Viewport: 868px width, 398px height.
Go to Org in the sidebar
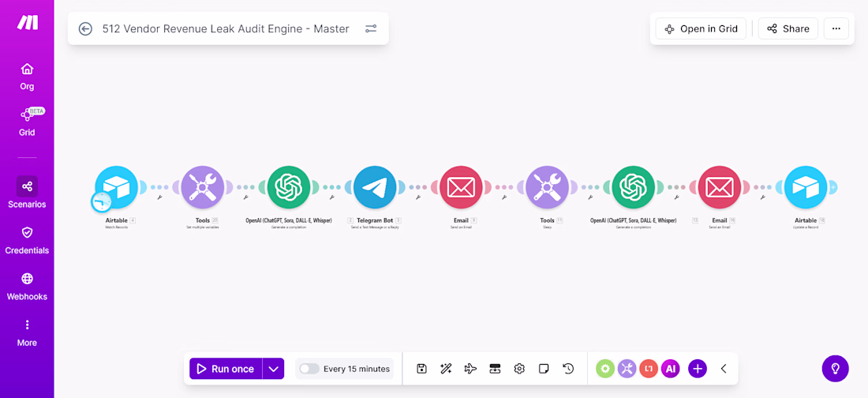[x=27, y=77]
